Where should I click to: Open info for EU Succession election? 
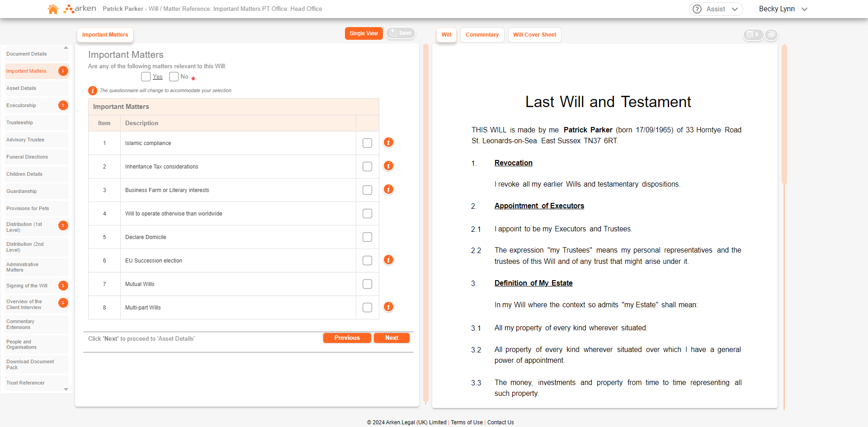click(388, 260)
